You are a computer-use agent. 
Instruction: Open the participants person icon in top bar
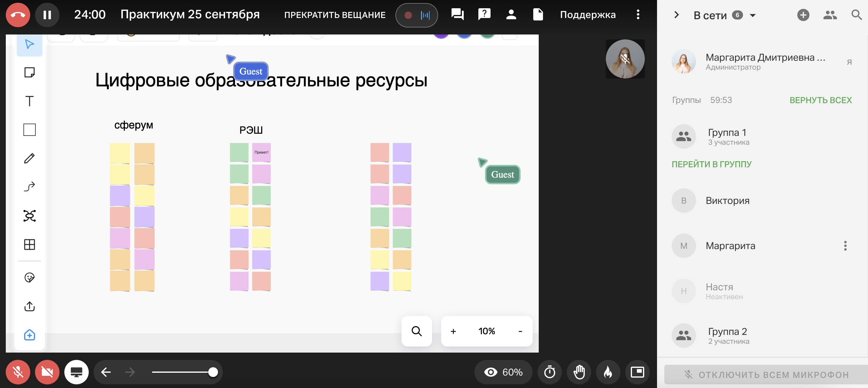511,15
